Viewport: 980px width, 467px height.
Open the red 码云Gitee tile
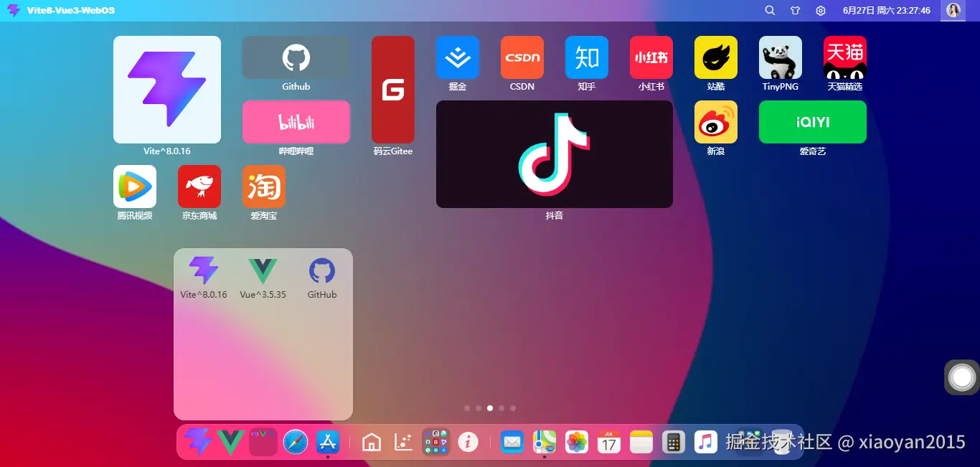(x=393, y=90)
